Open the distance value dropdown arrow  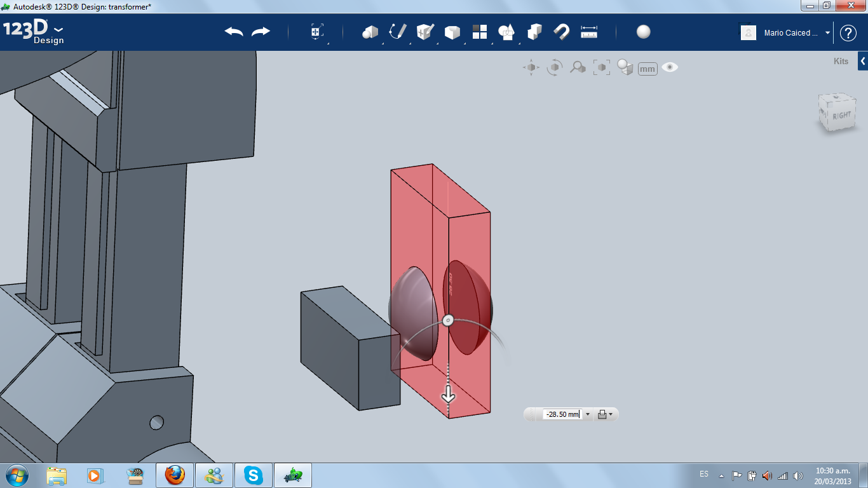pyautogui.click(x=587, y=414)
